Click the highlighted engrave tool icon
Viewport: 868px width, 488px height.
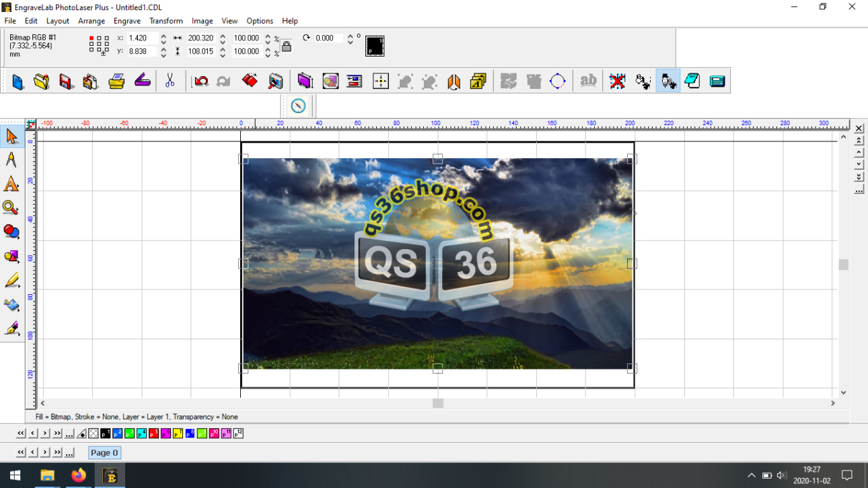click(x=668, y=81)
